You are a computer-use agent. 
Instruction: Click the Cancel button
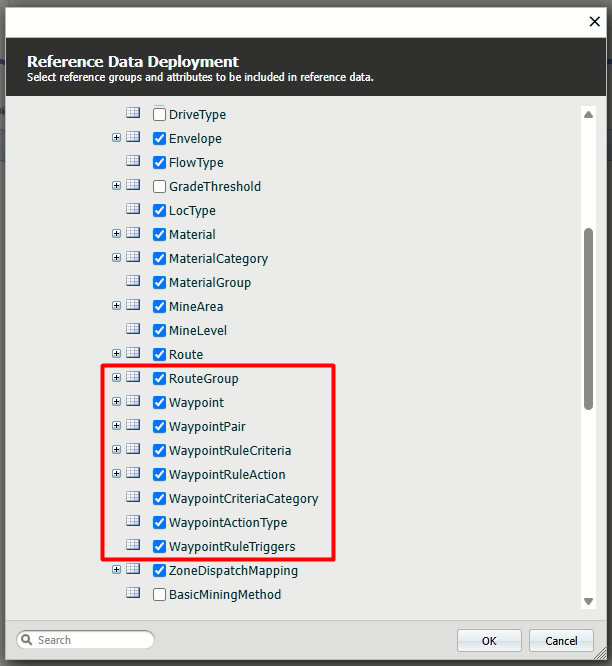tap(561, 641)
